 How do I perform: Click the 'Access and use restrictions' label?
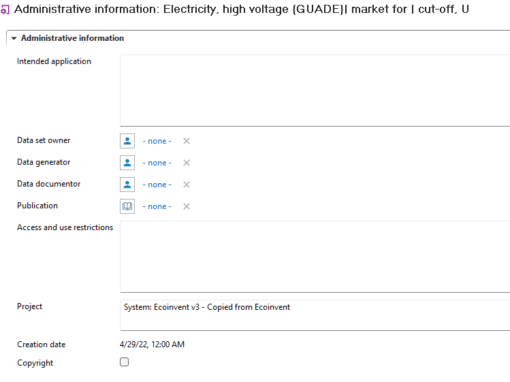65,227
